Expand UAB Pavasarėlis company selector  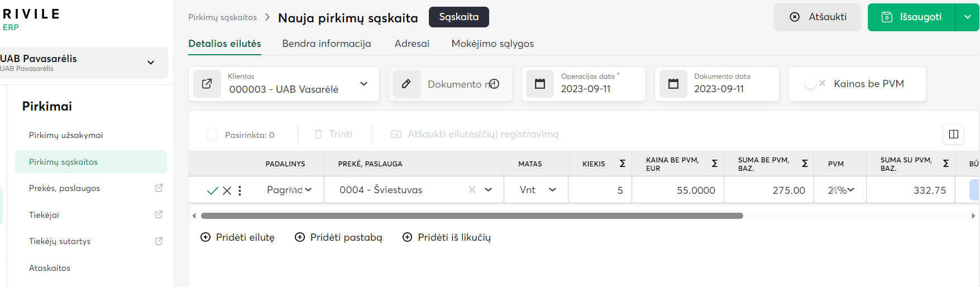[x=150, y=63]
